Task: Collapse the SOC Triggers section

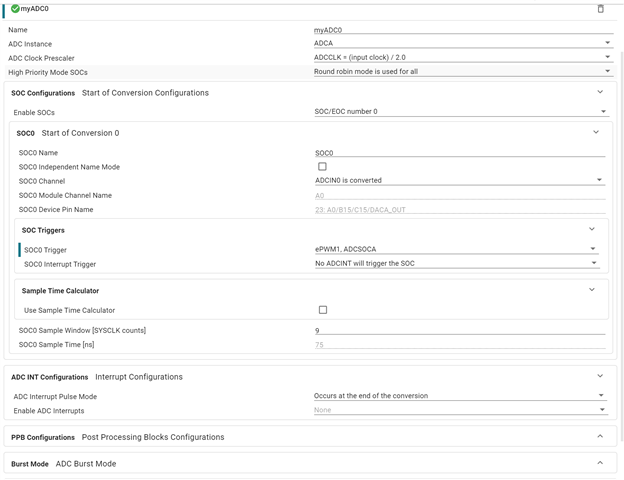Action: (592, 230)
